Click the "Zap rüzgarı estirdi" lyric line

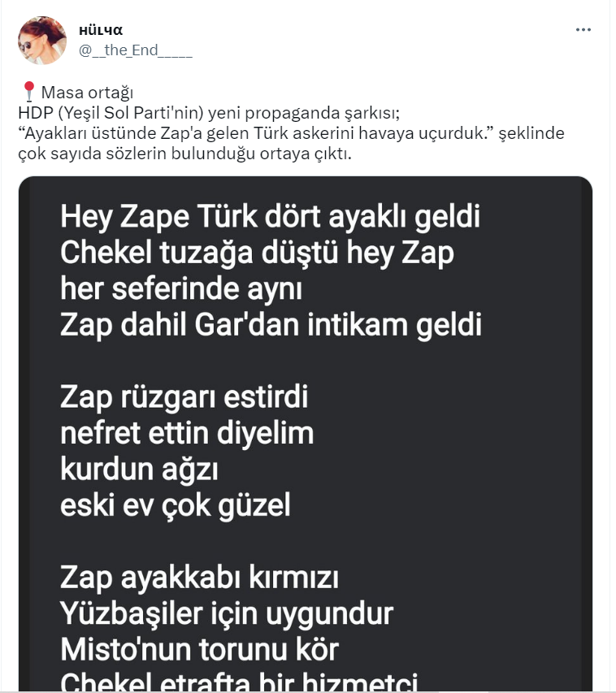(184, 398)
